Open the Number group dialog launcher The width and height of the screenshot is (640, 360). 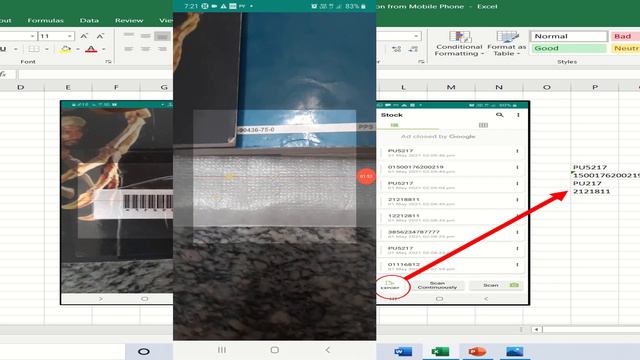point(421,62)
